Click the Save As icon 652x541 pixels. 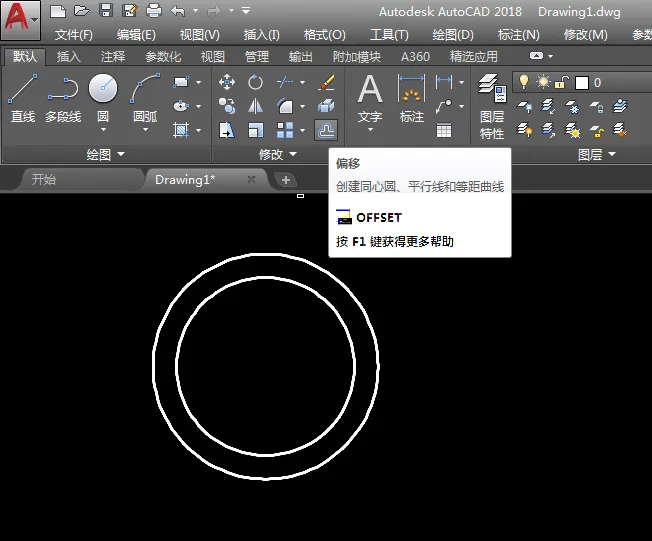tap(130, 11)
